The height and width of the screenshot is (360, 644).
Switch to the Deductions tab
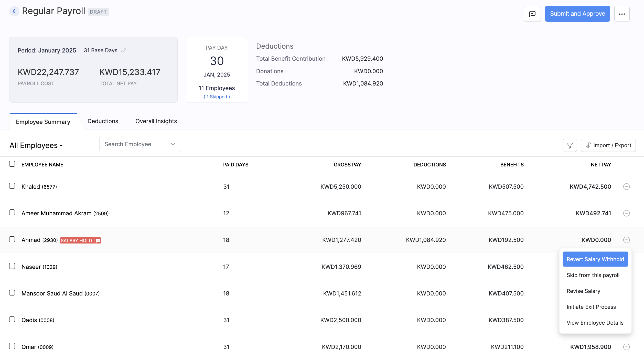click(102, 121)
